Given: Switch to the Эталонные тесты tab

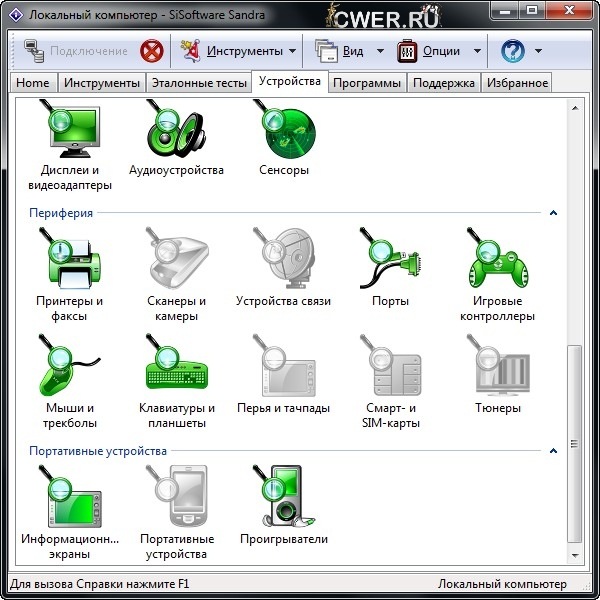Looking at the screenshot, I should (198, 83).
